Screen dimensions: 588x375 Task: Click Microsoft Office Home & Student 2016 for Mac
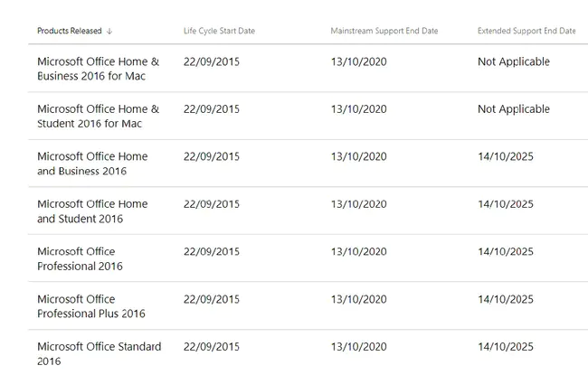pos(98,116)
